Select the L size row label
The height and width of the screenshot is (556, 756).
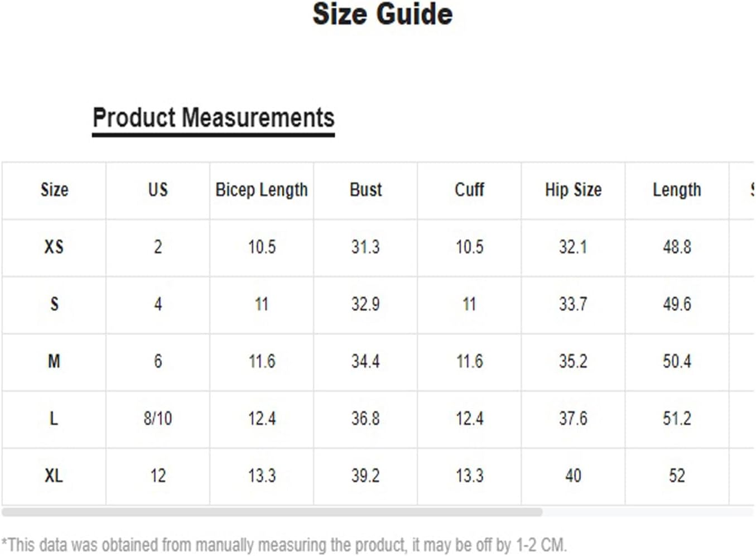(x=54, y=419)
